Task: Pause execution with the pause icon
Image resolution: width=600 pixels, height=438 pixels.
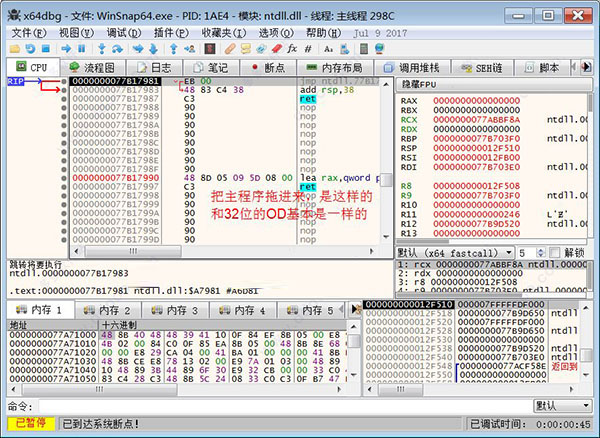Action: click(x=82, y=49)
